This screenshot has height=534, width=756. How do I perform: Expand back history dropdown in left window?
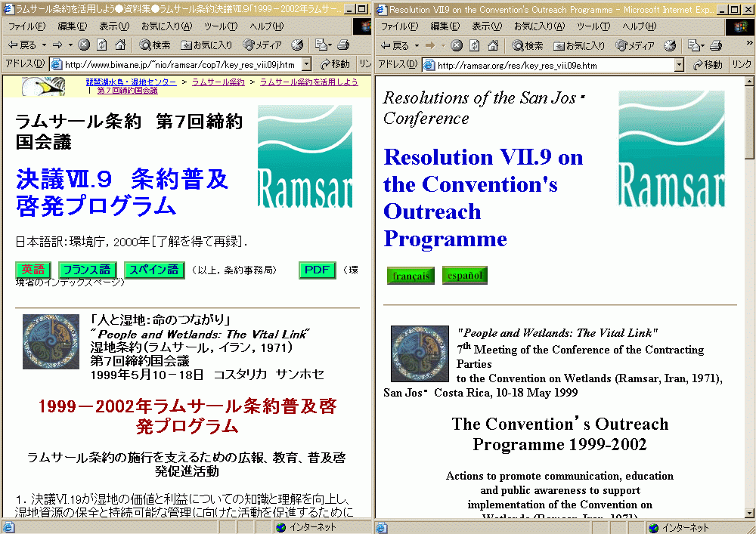(x=45, y=45)
